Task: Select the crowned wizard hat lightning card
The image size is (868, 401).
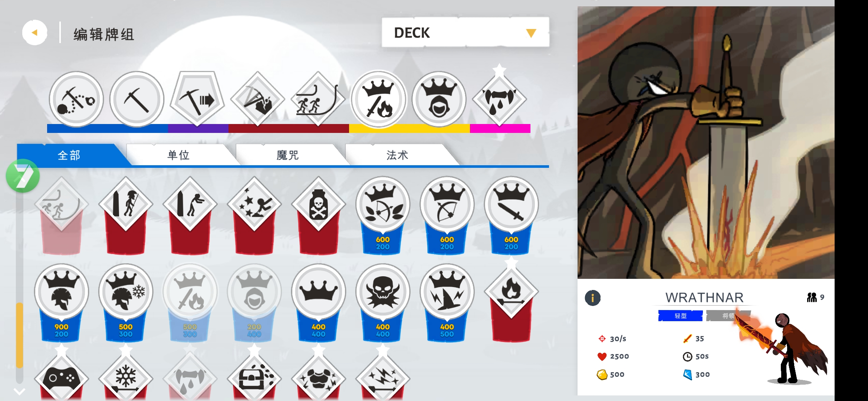Action: (447, 303)
